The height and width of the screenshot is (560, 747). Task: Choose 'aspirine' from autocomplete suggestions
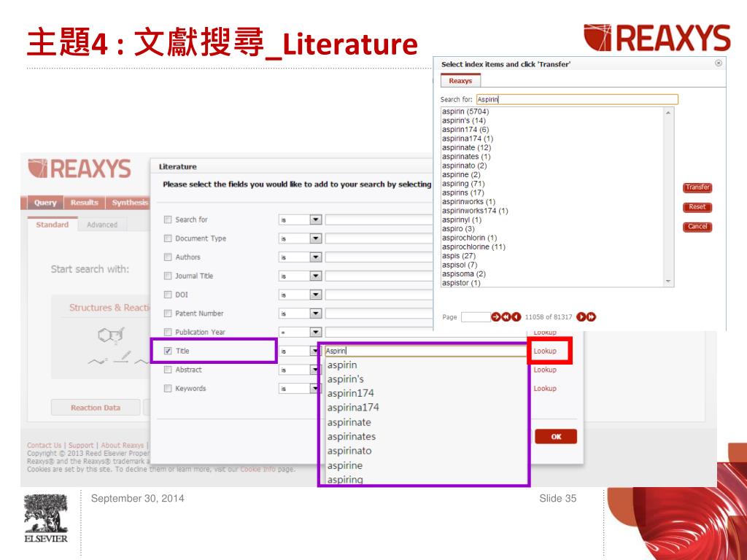(345, 465)
